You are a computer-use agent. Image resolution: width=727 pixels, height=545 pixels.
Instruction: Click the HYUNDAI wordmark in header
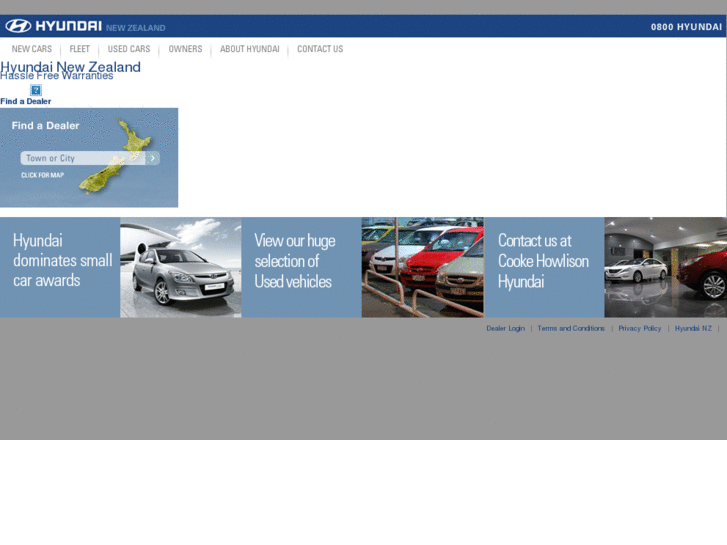tap(69, 26)
